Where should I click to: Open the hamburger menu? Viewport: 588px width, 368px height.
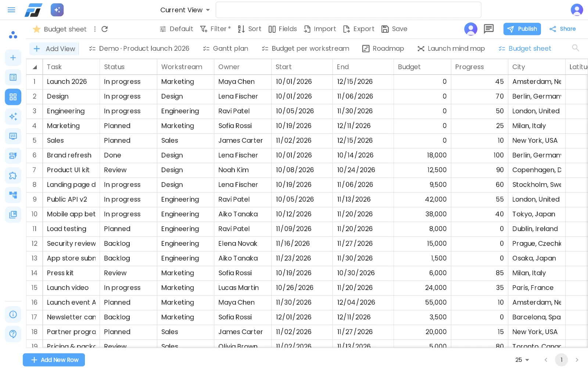[x=11, y=10]
